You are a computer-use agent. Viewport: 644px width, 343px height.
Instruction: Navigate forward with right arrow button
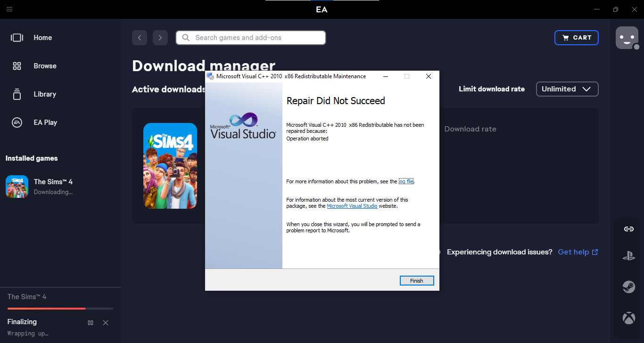[x=160, y=38]
